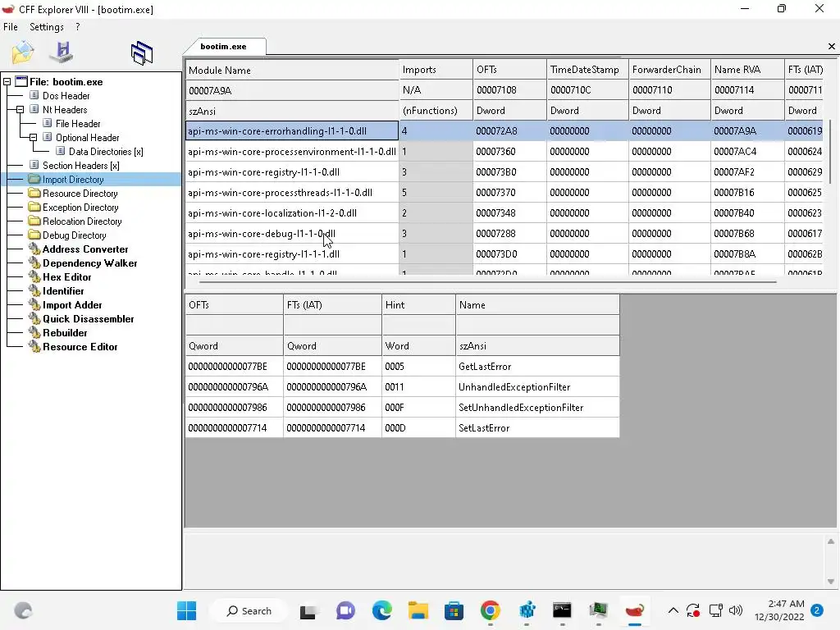Select api-ms-win-core-registry-l1-1-0.dll row

click(504, 172)
